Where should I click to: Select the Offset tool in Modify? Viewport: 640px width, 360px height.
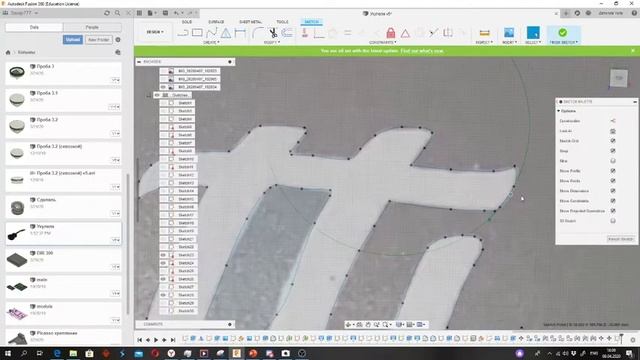point(287,33)
